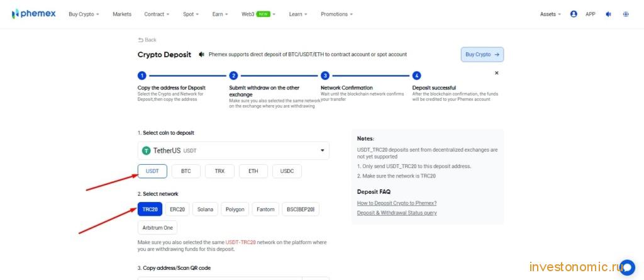644x280 pixels.
Task: Select the USDC coin option
Action: 287,171
